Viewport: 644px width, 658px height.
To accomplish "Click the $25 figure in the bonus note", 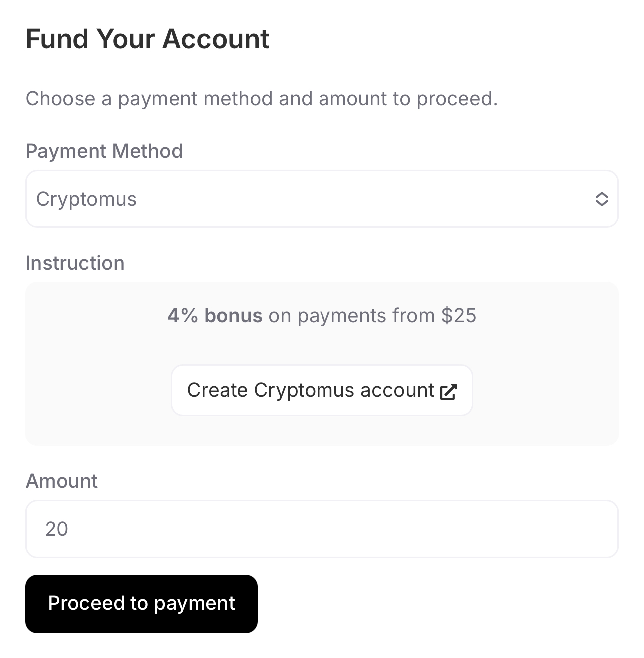I will tap(459, 315).
